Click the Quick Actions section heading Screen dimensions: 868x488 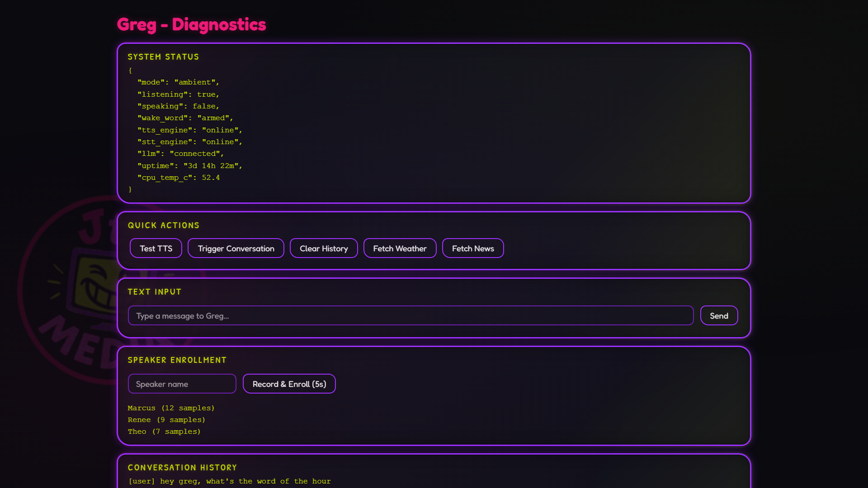[x=164, y=225]
